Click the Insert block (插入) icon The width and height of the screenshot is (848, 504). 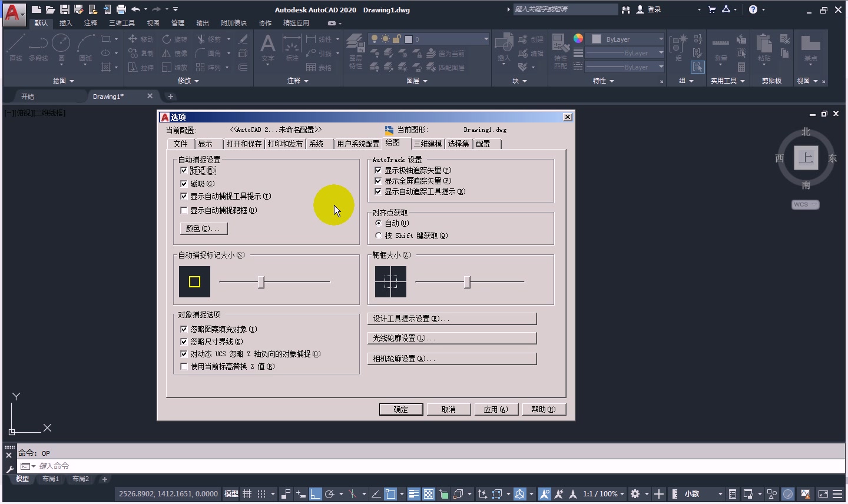(x=503, y=48)
